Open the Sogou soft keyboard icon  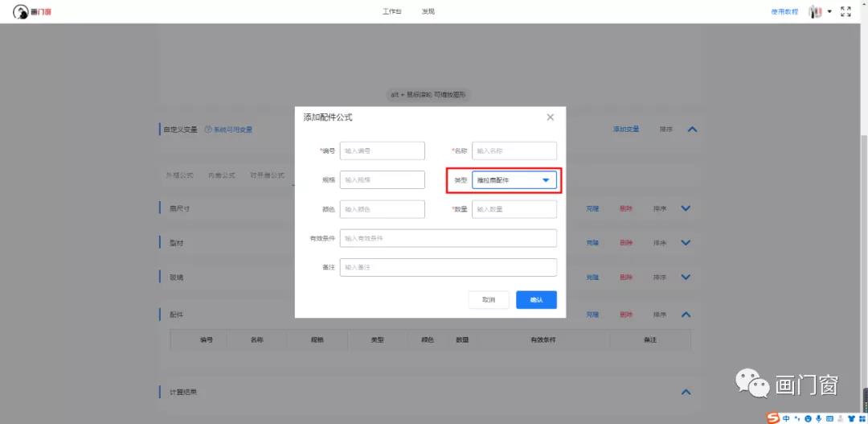[x=829, y=418]
